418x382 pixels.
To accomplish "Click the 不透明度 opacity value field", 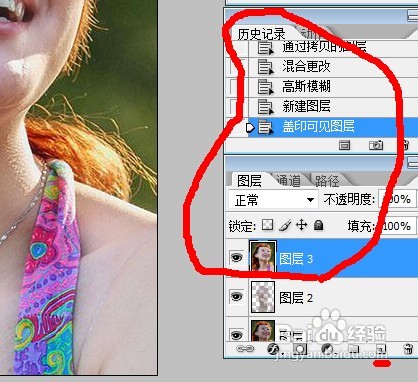I will coord(397,200).
